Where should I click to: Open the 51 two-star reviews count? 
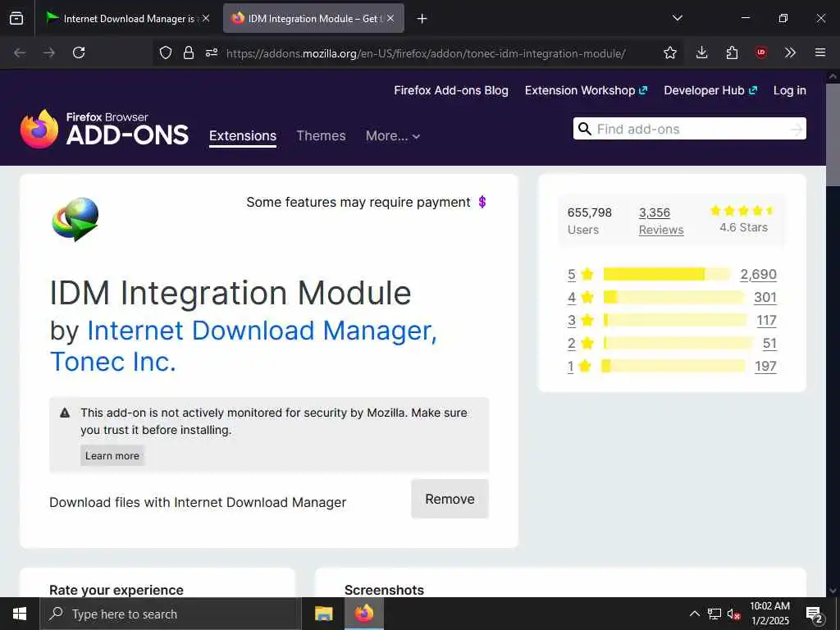pos(769,344)
